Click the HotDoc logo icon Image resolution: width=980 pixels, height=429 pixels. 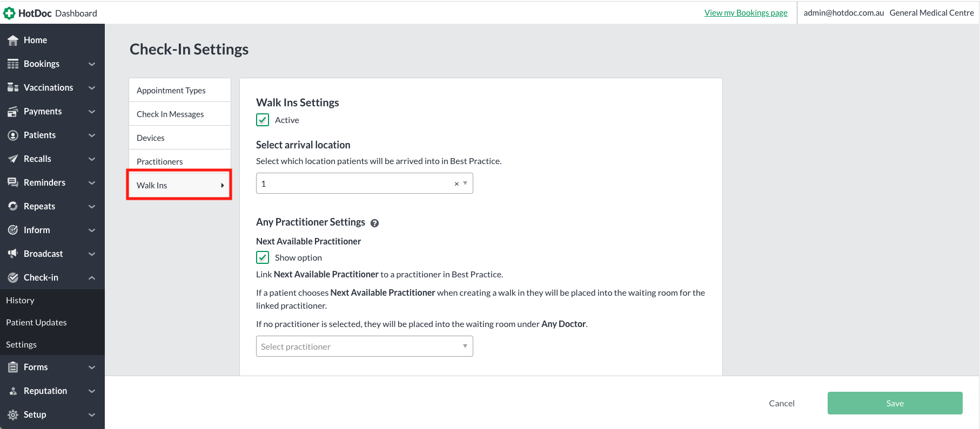[x=9, y=13]
